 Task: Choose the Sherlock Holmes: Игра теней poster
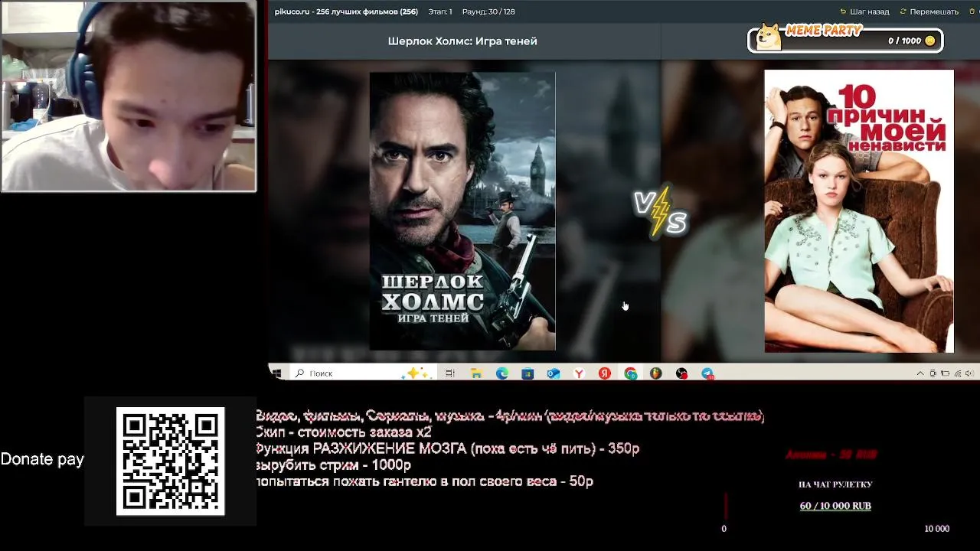(x=462, y=211)
